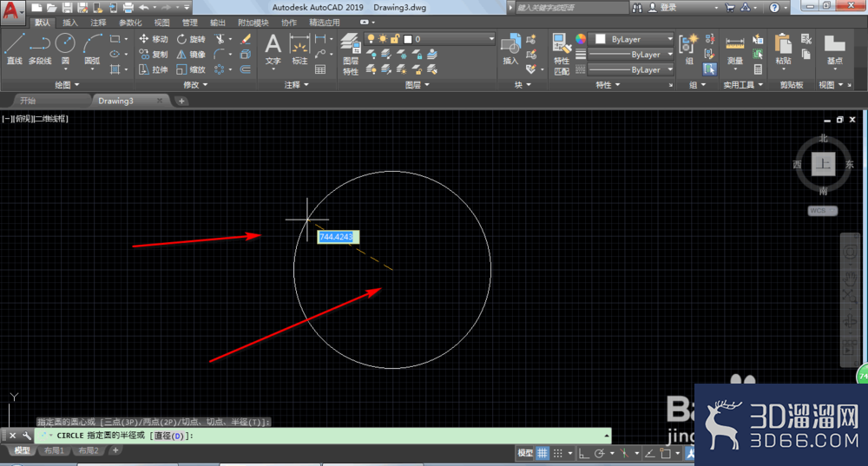The image size is (868, 466).
Task: Switch to the 视图 (View) ribbon tab
Action: [x=161, y=23]
